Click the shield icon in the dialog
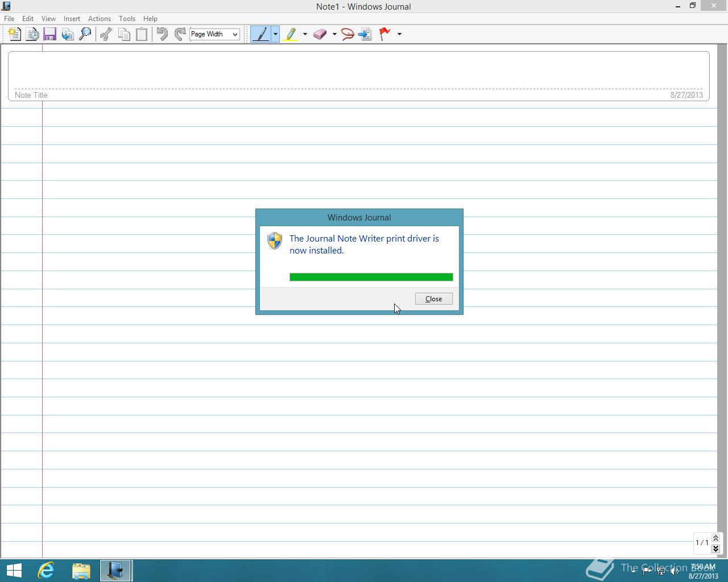 275,240
